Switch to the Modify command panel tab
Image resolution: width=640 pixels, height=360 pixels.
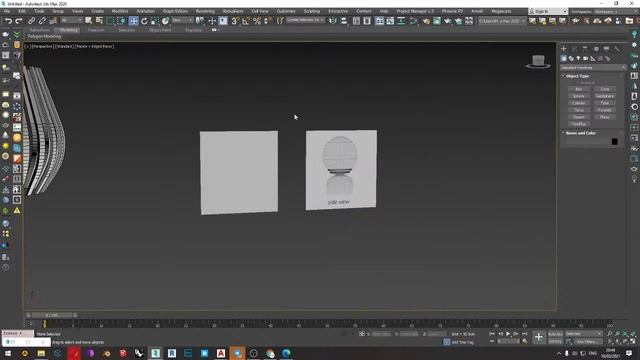(574, 49)
